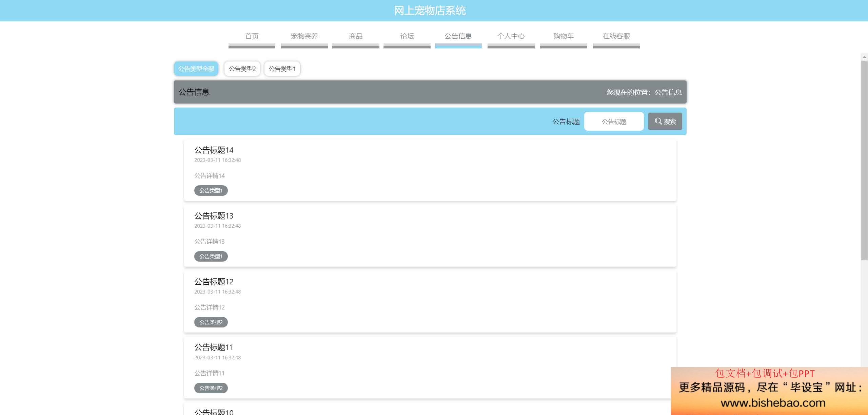Open the 首页 navigation tab

click(x=252, y=36)
